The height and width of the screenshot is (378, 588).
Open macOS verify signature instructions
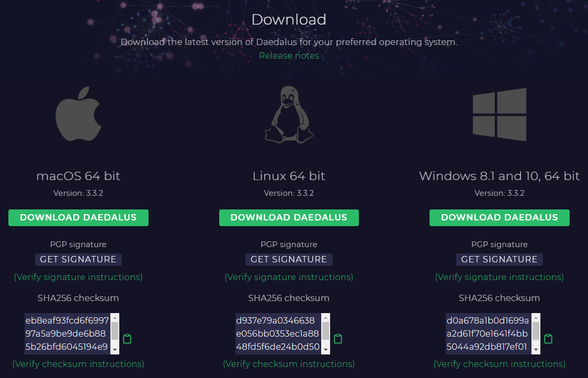[78, 277]
